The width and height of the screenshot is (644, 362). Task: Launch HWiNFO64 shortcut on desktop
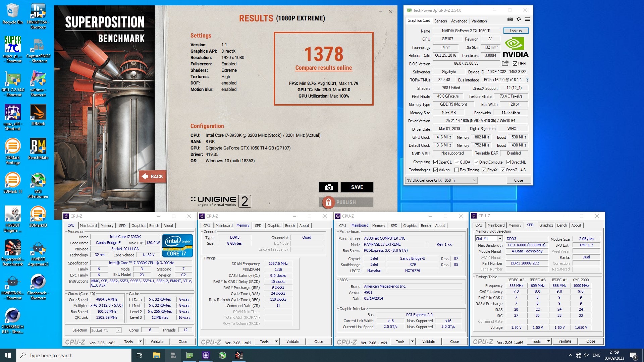point(38,16)
